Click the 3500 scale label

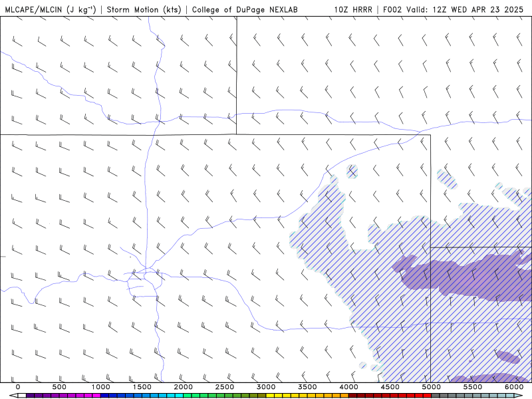(308, 387)
